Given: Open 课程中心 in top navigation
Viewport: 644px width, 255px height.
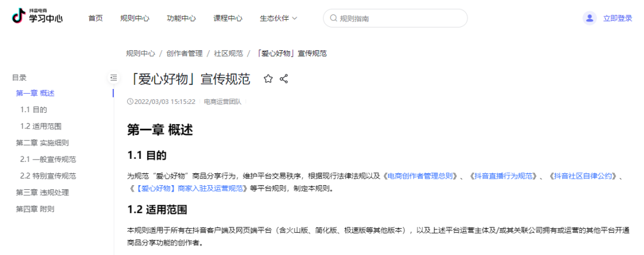Looking at the screenshot, I should click(x=228, y=18).
